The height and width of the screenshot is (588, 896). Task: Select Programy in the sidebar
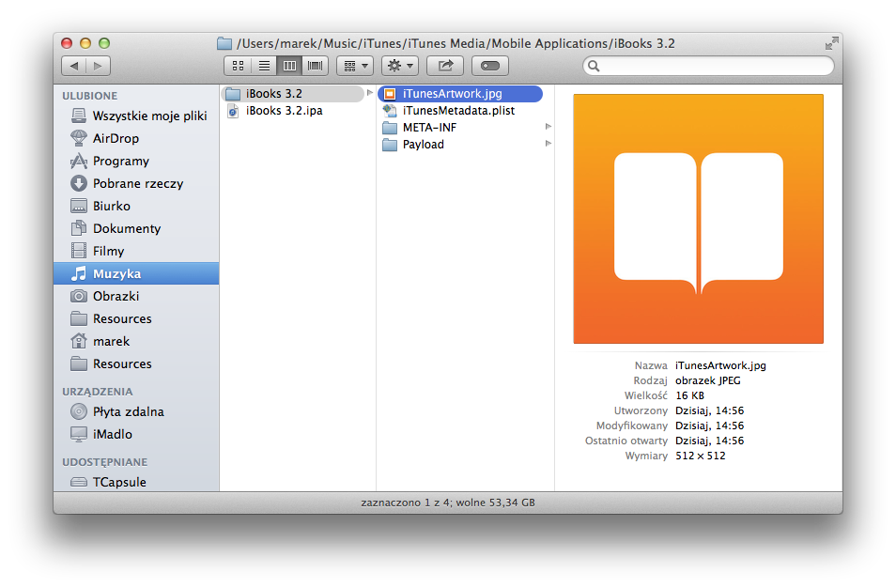[x=120, y=161]
